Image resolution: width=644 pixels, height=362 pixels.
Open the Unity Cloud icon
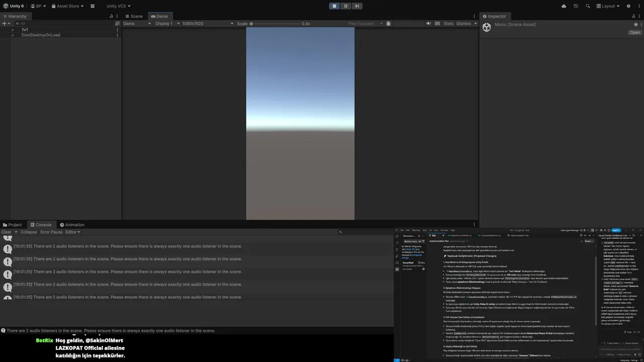point(563,6)
